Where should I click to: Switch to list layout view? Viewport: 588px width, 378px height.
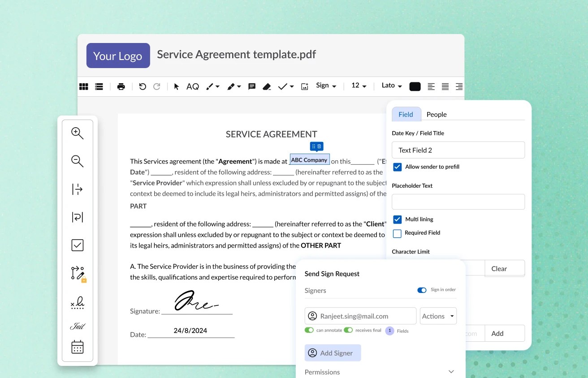(99, 86)
